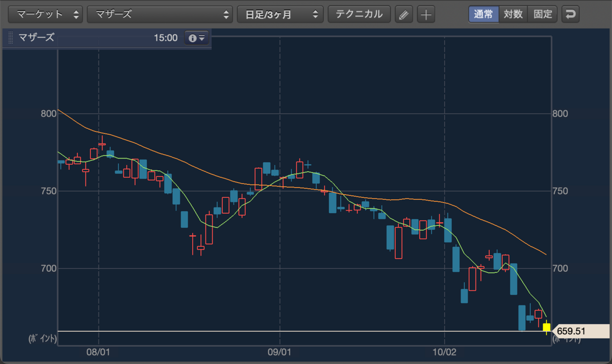Click the right axis 800 value

point(560,113)
